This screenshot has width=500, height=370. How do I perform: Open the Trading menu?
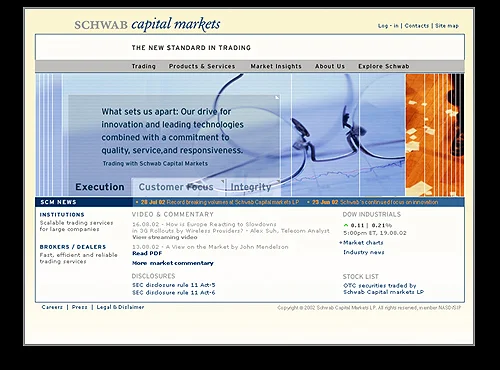144,66
